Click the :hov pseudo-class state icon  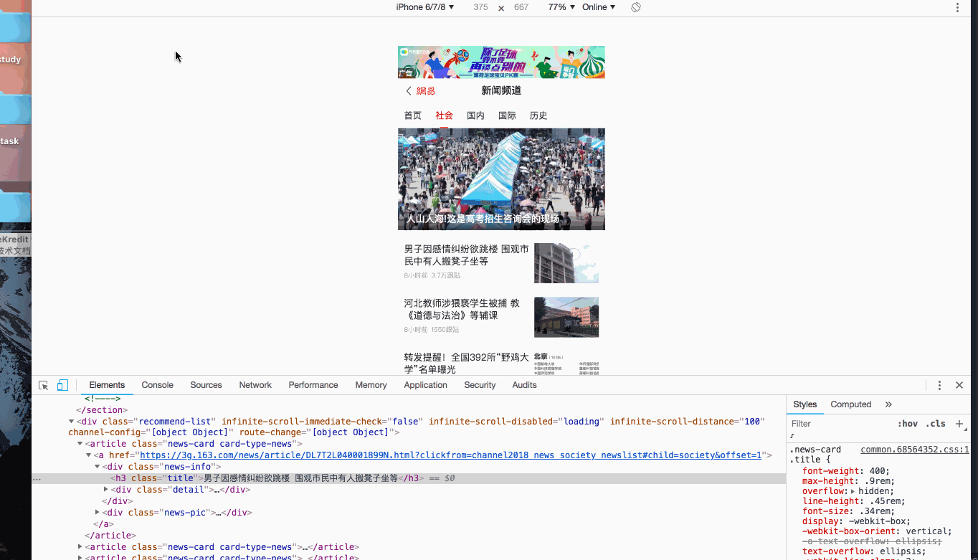click(908, 423)
